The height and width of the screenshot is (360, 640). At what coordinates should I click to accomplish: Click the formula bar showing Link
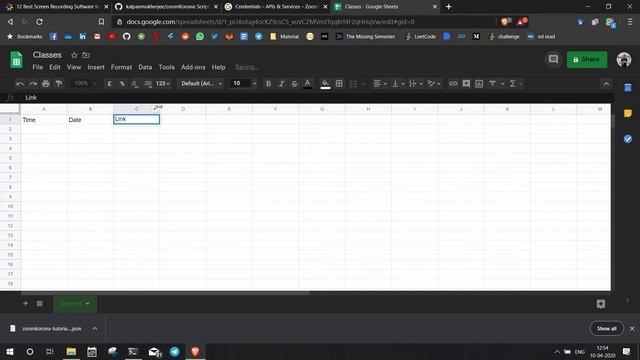point(318,98)
